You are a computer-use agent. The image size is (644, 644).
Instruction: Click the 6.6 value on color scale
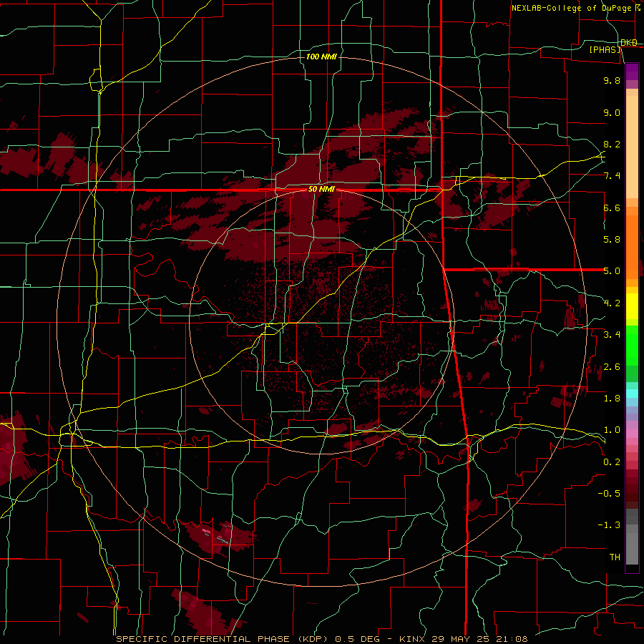pos(612,208)
